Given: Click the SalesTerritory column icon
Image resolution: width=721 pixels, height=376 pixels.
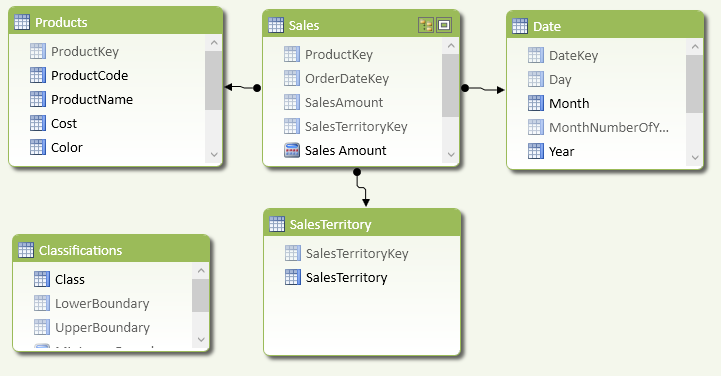Looking at the screenshot, I should pos(293,277).
